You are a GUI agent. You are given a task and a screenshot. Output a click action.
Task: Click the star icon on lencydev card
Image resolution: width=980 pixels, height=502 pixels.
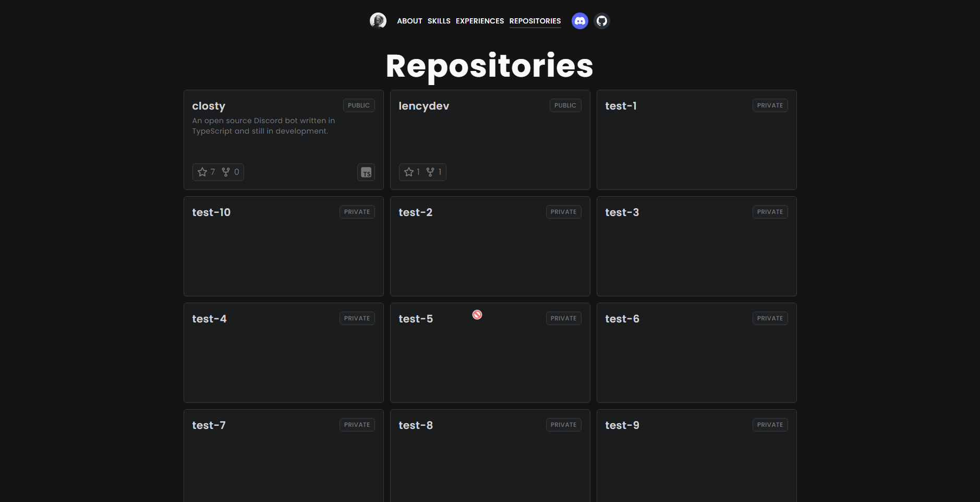[409, 172]
